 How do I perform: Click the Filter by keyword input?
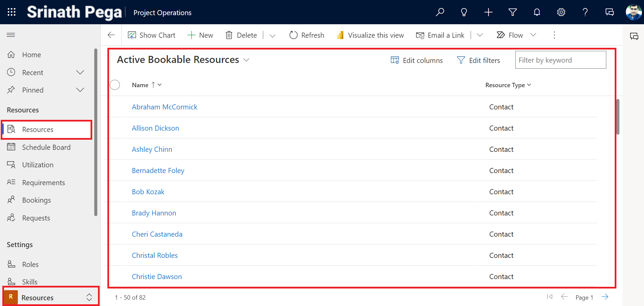tap(560, 60)
